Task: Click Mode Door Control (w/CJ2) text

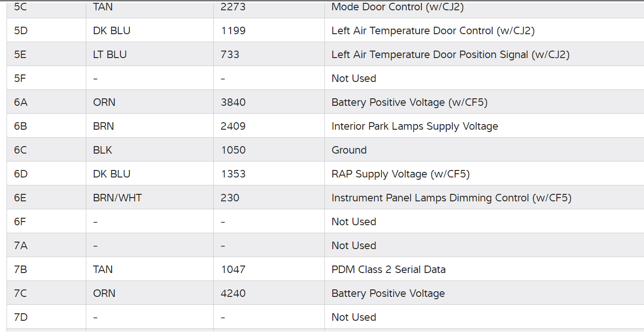Action: point(397,7)
